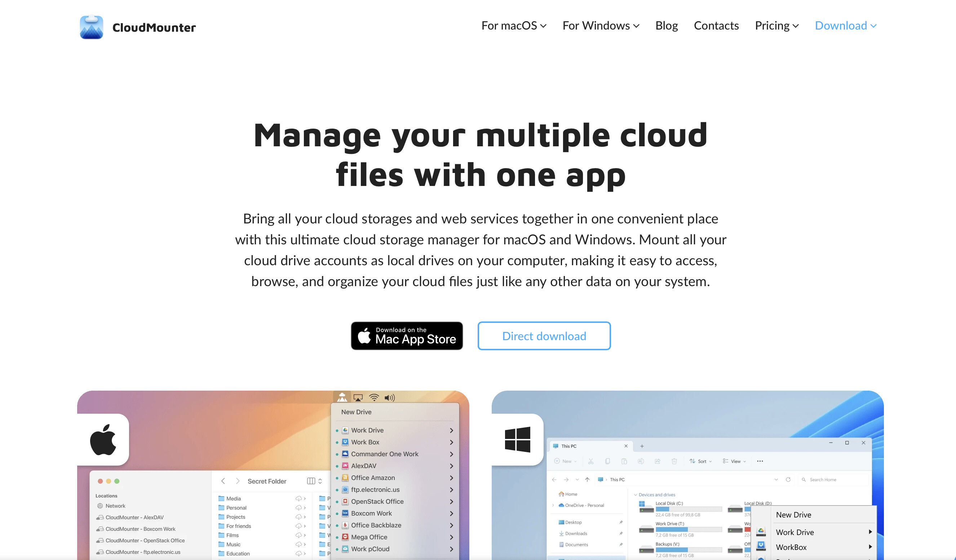Screen dimensions: 956x560
Task: Click the refresh icon in Windows Explorer screenshot
Action: point(788,480)
